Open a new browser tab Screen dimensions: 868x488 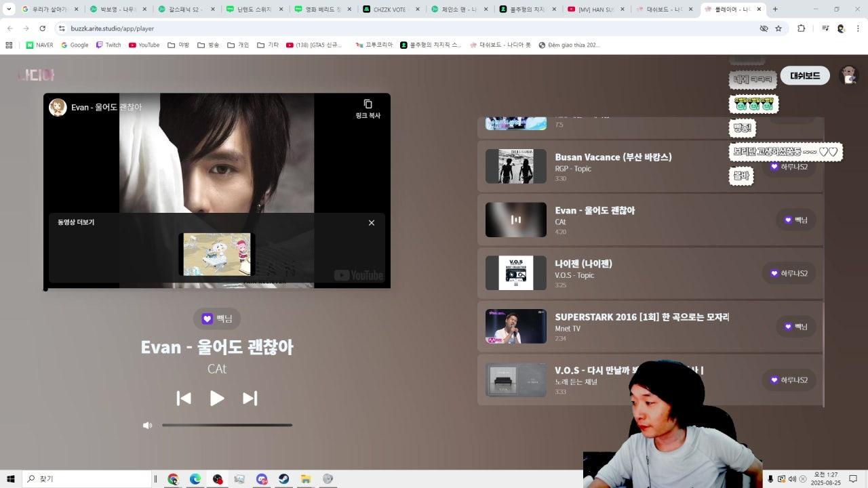tap(775, 9)
